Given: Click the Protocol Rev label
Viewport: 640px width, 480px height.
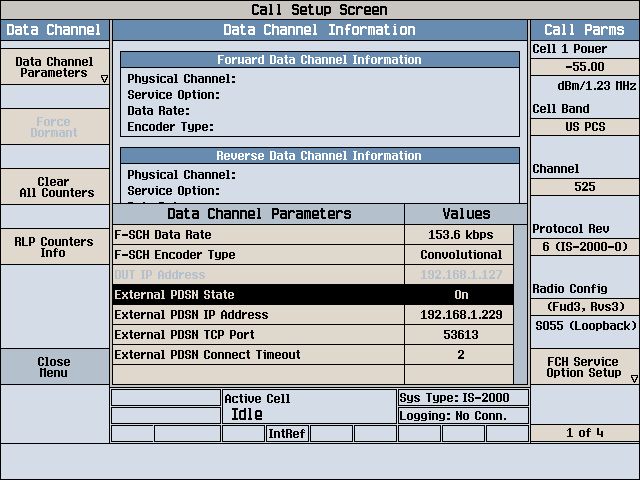Looking at the screenshot, I should click(571, 229).
